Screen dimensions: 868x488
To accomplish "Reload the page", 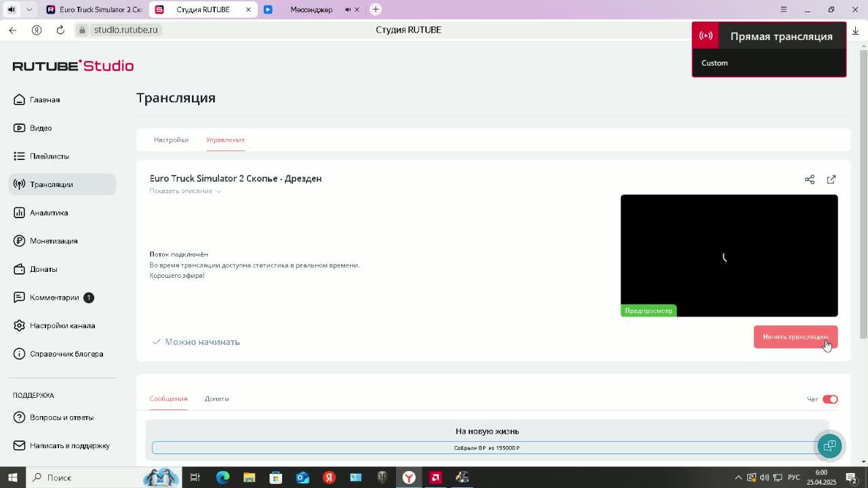I will point(60,30).
